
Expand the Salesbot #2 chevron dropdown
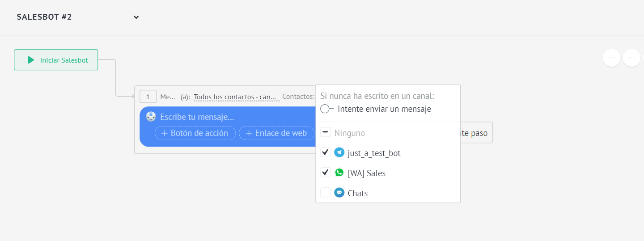pos(136,17)
